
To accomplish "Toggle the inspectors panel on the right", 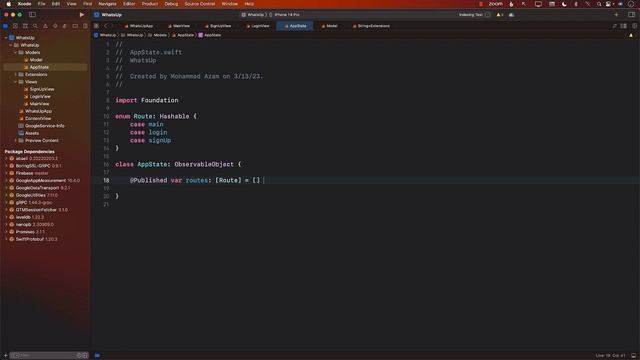I will (631, 15).
